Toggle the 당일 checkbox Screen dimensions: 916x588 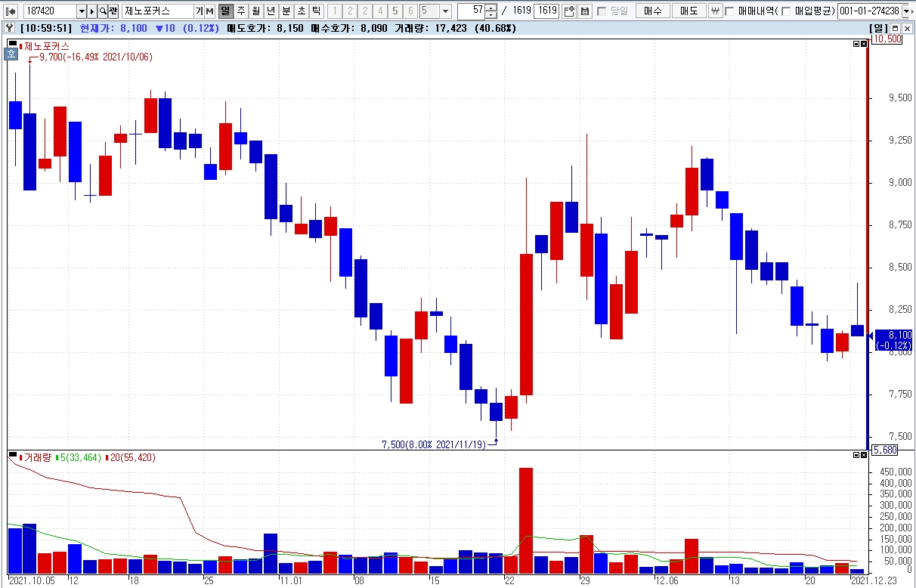click(602, 11)
